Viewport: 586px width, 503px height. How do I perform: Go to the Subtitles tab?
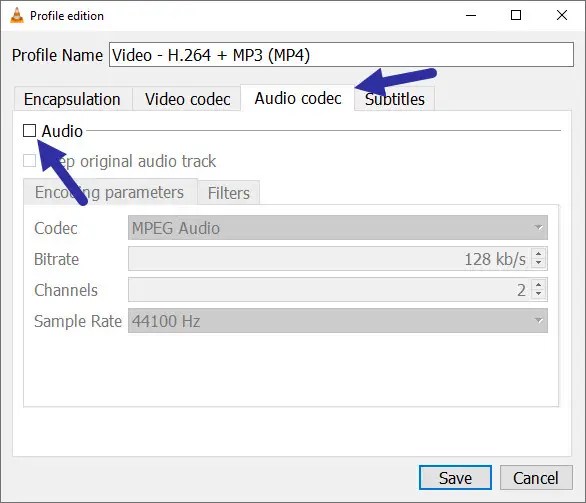tap(395, 99)
